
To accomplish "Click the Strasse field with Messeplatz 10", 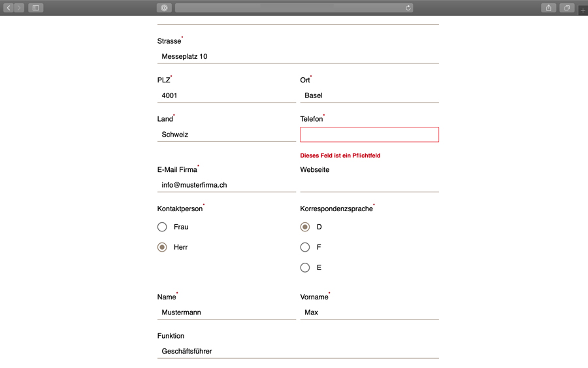I will 298,56.
